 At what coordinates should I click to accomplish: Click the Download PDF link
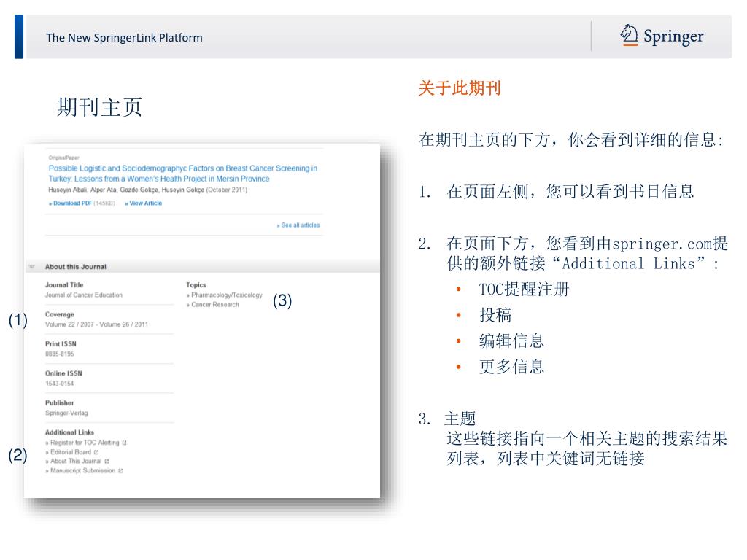point(71,203)
